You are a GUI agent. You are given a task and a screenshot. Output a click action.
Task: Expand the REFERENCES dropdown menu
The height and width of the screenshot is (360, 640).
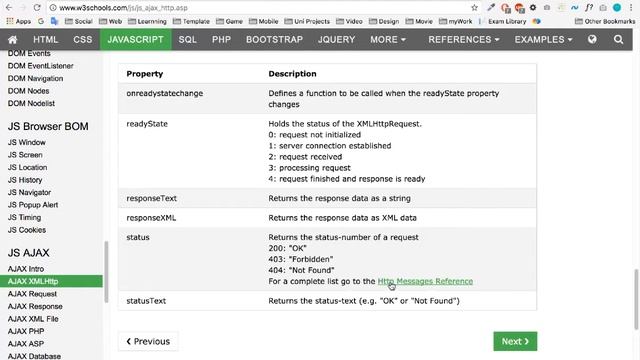pyautogui.click(x=464, y=40)
